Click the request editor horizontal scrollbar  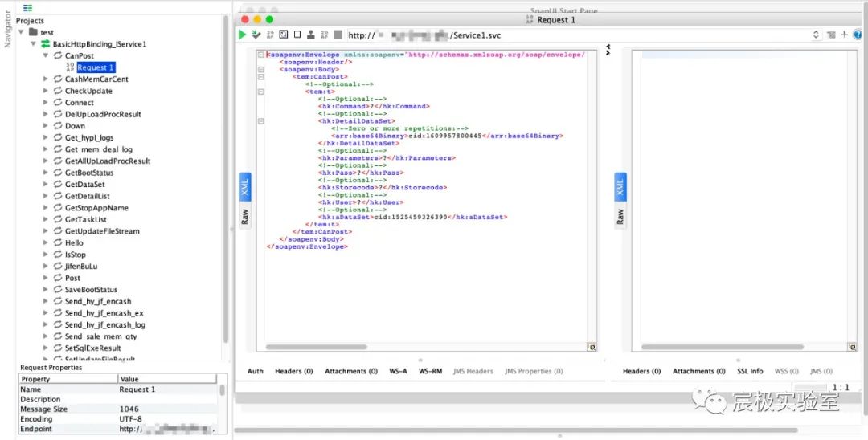(317, 347)
